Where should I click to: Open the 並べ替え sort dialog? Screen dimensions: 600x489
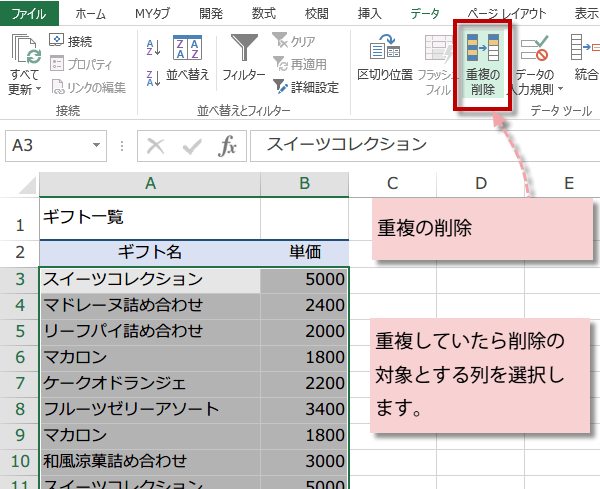pyautogui.click(x=188, y=58)
